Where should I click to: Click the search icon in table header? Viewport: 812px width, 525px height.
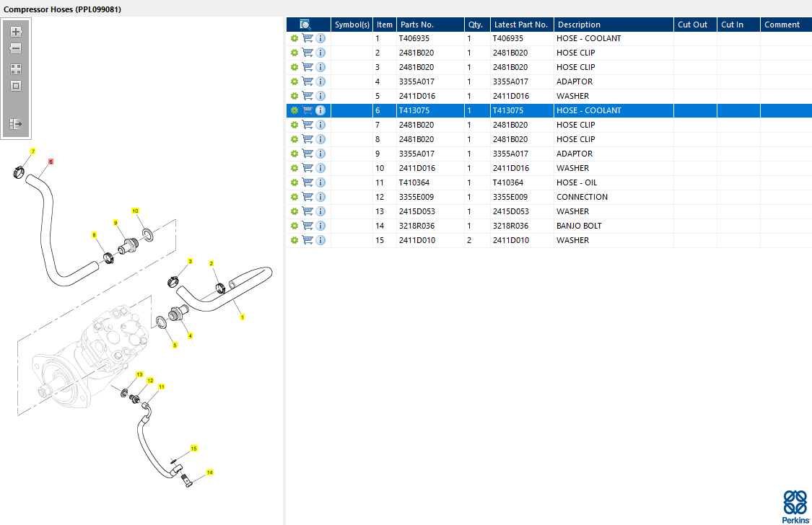[305, 25]
